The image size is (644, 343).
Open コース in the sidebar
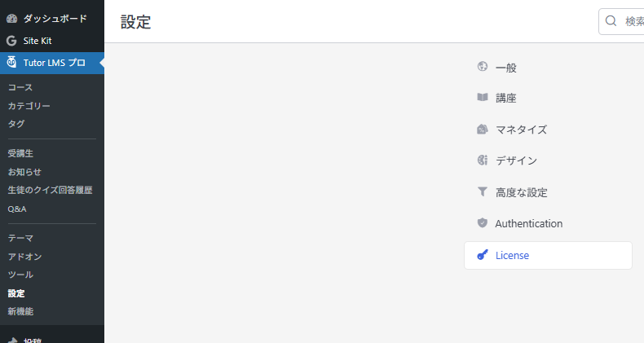click(20, 87)
